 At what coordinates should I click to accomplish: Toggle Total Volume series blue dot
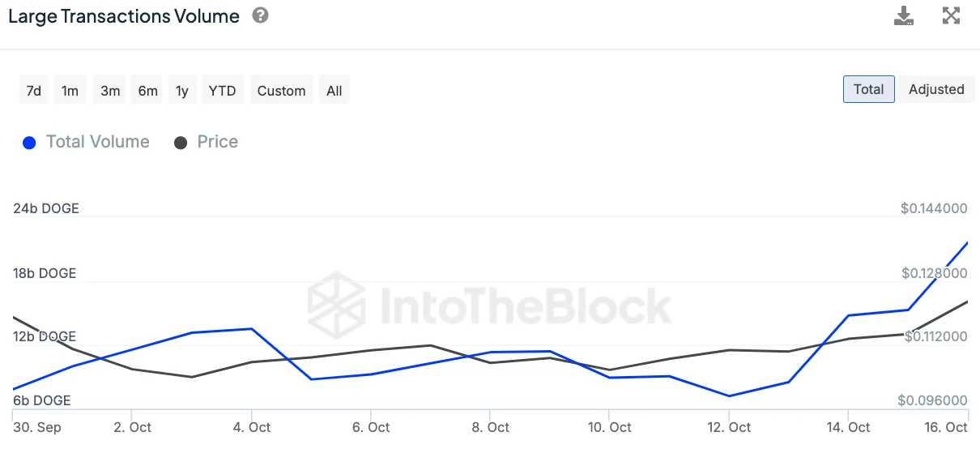[29, 143]
